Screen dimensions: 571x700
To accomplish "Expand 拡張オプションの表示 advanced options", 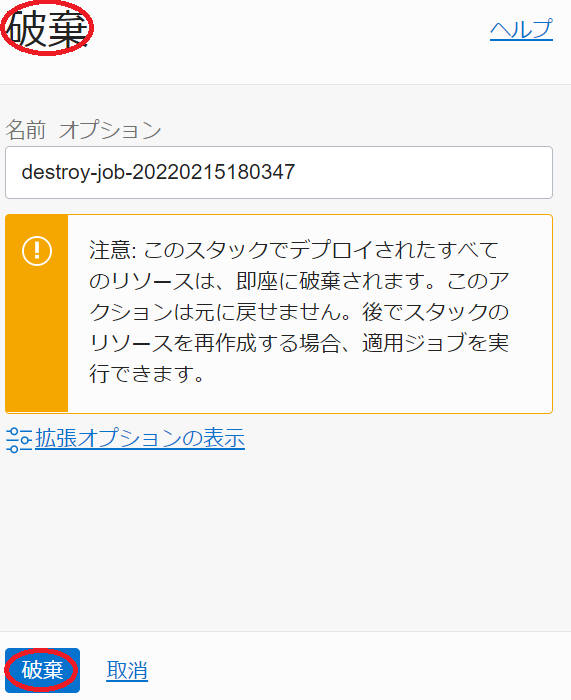I will (x=140, y=438).
